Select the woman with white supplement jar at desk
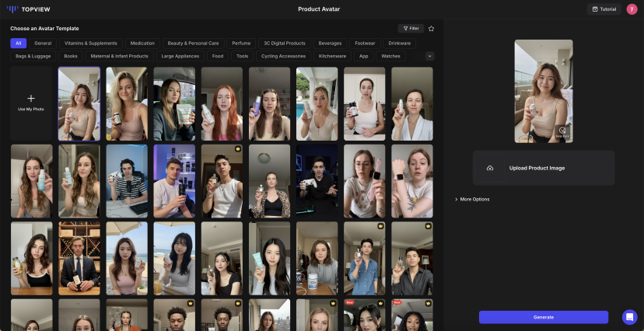The height and width of the screenshot is (331, 644). tap(317, 259)
